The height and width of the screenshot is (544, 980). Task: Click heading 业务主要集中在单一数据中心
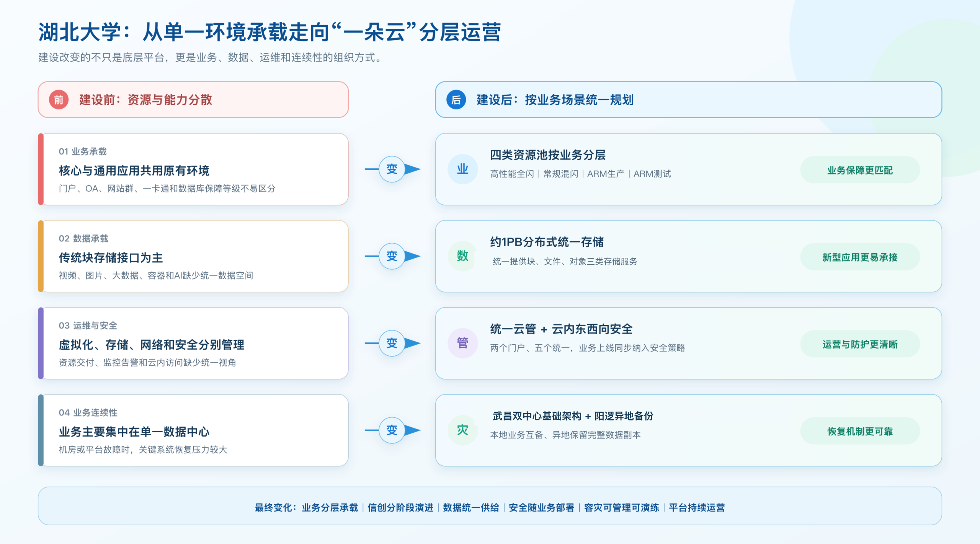click(134, 432)
